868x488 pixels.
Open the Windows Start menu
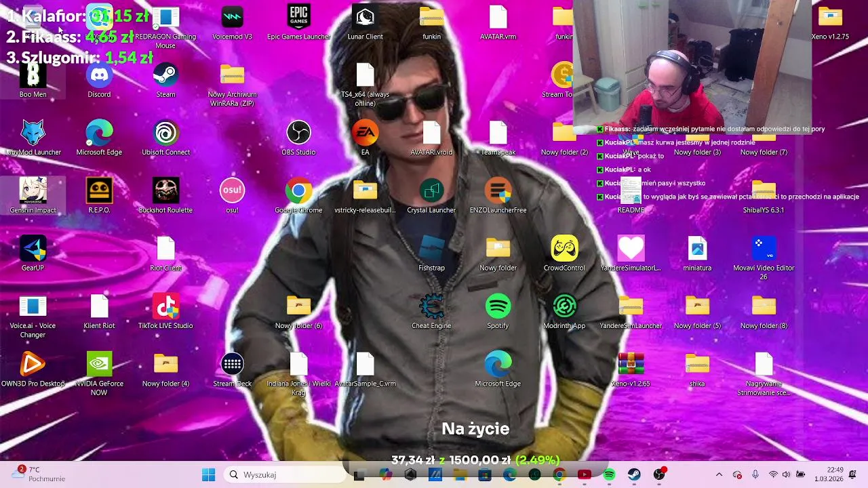coord(208,474)
